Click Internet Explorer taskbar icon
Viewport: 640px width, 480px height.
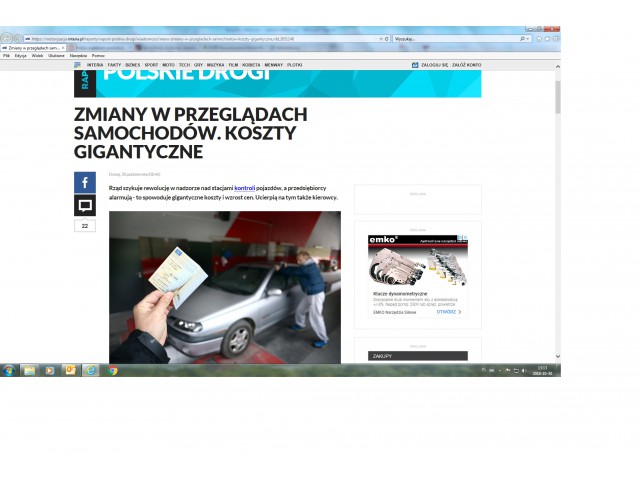[x=91, y=370]
